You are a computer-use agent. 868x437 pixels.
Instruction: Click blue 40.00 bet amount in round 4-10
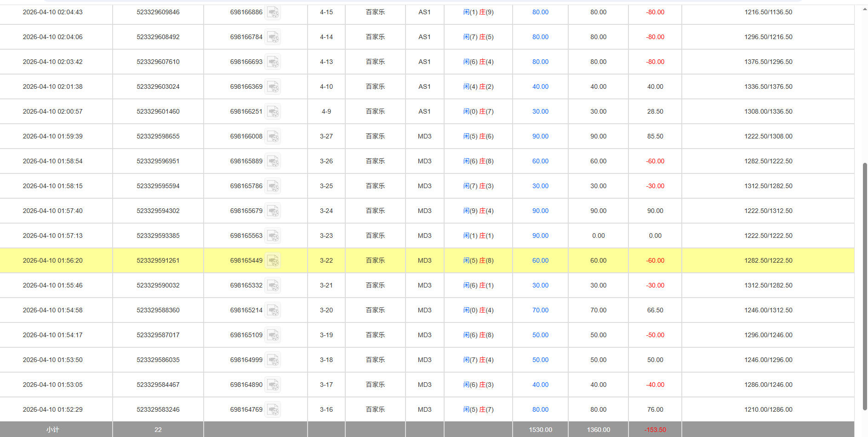coord(540,86)
